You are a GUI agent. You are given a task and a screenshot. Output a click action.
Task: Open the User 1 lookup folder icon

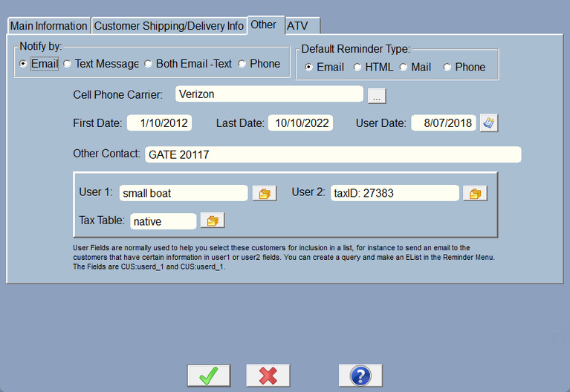click(x=265, y=193)
